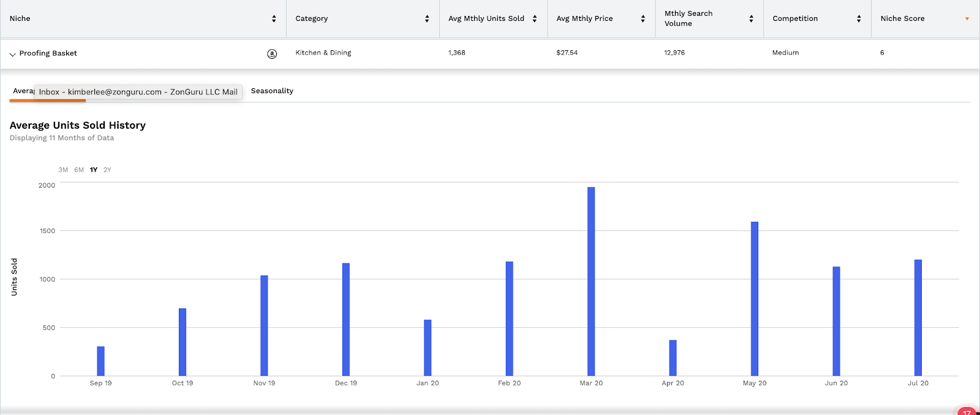Click the Proofing Basket niche name

coord(48,53)
